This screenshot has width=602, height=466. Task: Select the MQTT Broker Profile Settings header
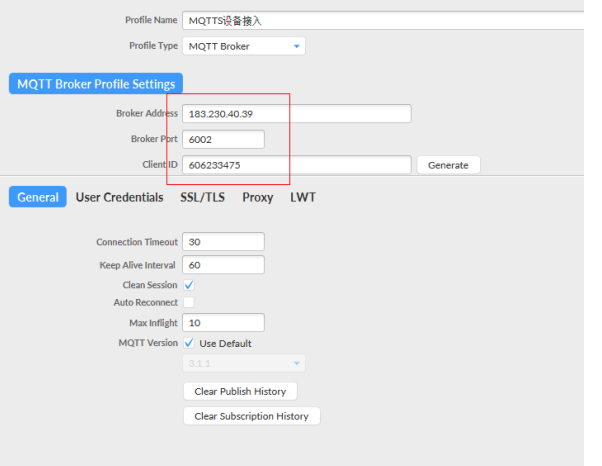(96, 84)
